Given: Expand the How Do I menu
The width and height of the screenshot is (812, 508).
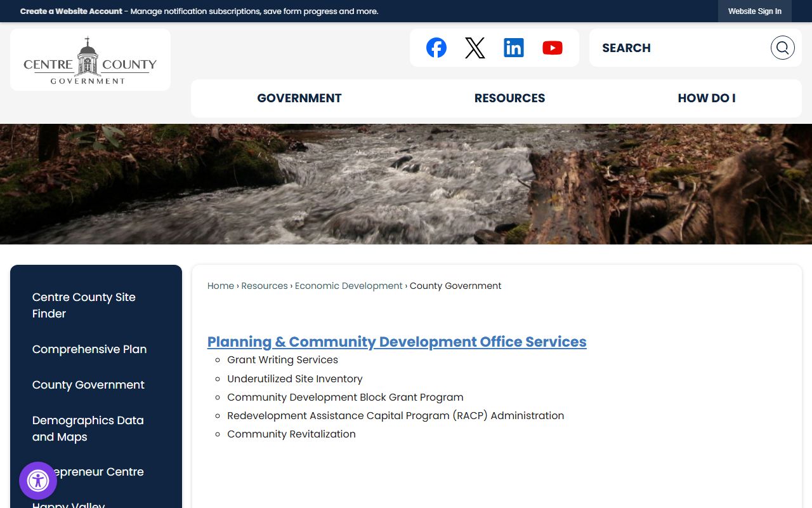Looking at the screenshot, I should coord(706,98).
